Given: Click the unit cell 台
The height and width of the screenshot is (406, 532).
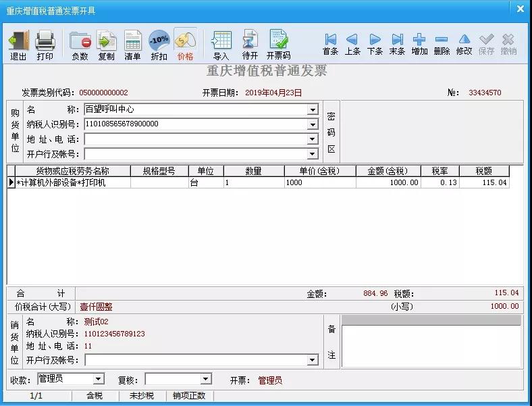Looking at the screenshot, I should click(206, 182).
